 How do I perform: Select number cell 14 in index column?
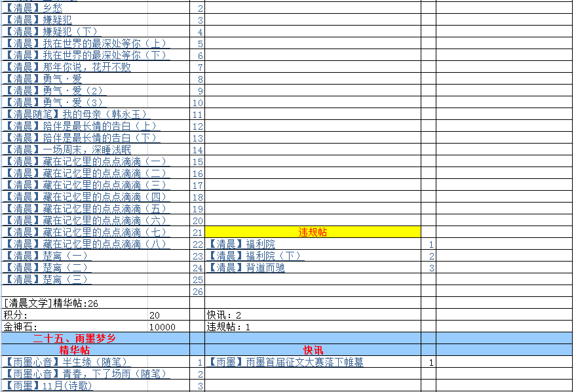pos(197,149)
